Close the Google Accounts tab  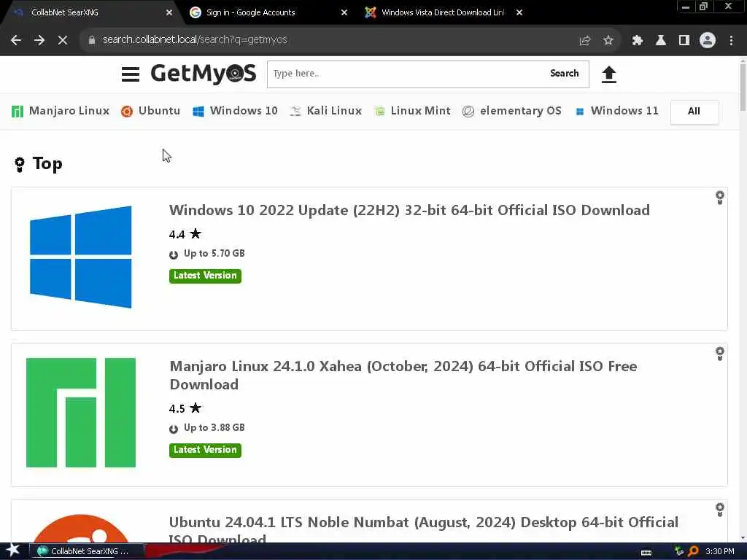coord(344,13)
